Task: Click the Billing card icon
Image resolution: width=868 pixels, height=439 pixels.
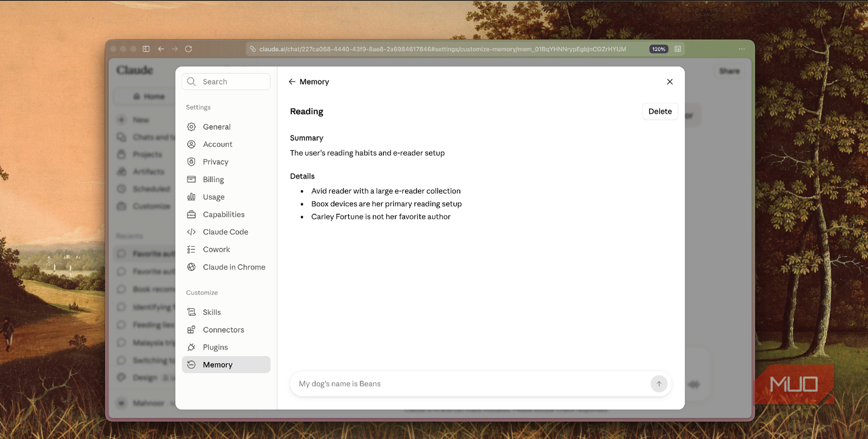Action: [x=191, y=179]
